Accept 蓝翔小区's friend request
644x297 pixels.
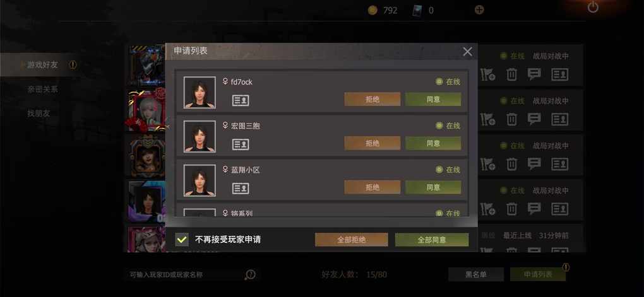tap(433, 187)
